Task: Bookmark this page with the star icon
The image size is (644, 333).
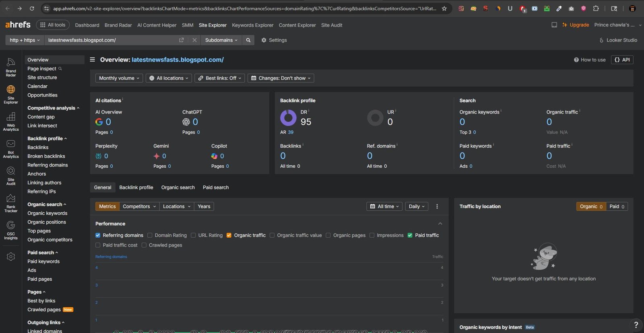Action: [x=444, y=8]
